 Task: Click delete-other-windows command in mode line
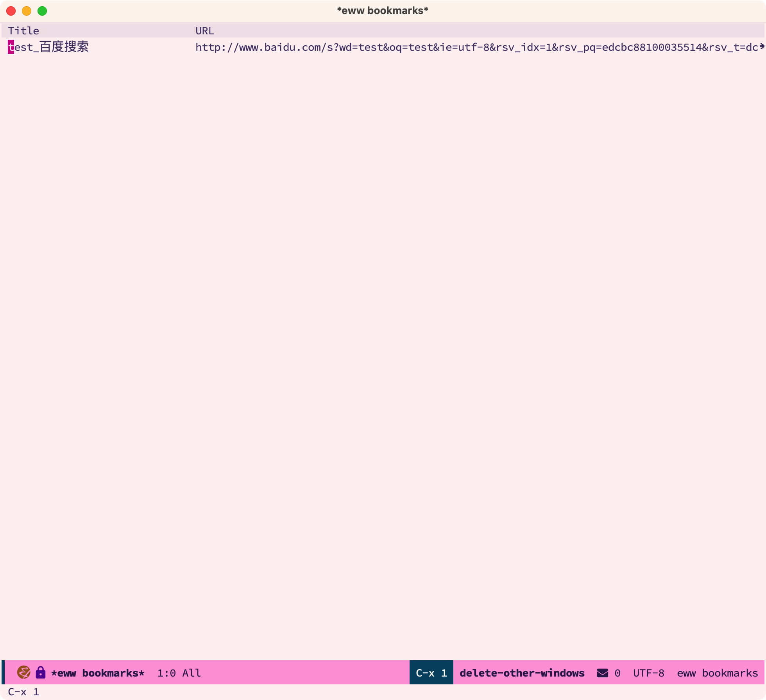522,673
